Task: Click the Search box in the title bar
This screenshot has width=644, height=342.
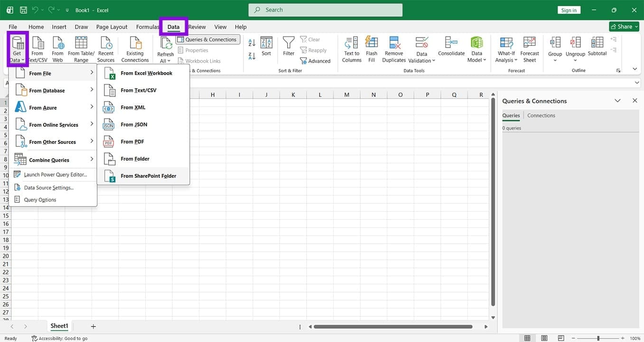Action: click(325, 10)
